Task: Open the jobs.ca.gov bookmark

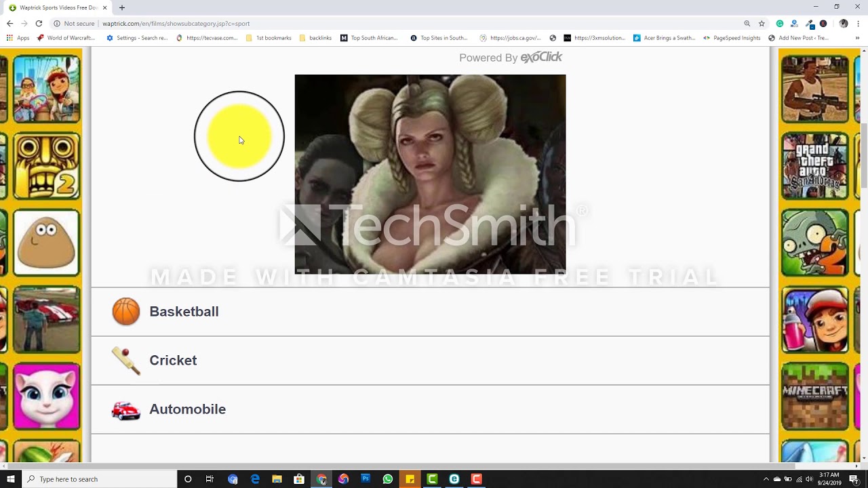Action: click(x=510, y=38)
